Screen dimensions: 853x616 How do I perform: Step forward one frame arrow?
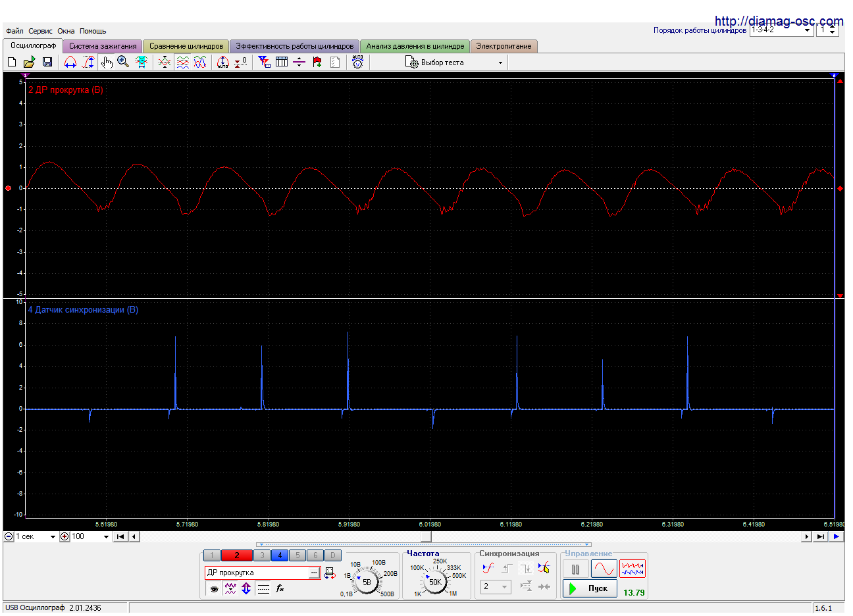tap(806, 536)
